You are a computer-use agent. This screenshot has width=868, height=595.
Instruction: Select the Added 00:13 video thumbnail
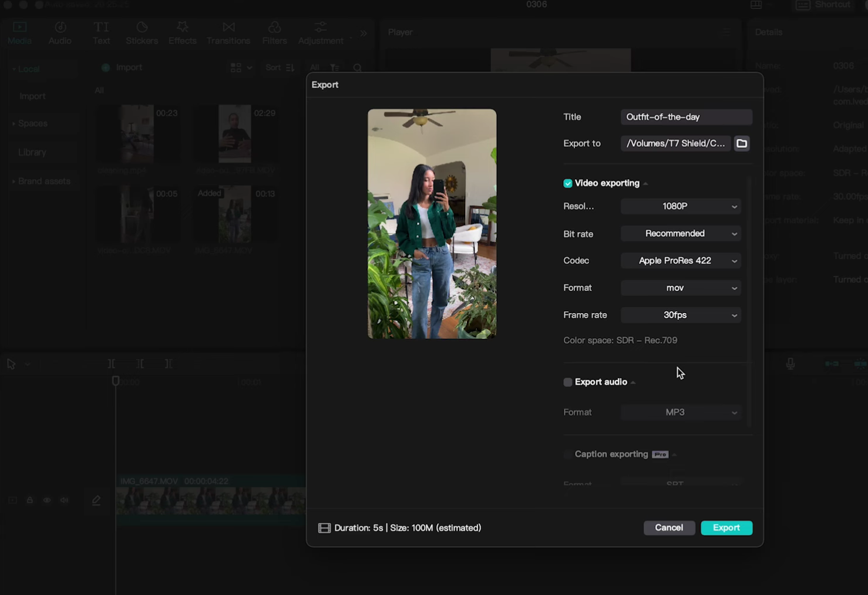tap(235, 214)
